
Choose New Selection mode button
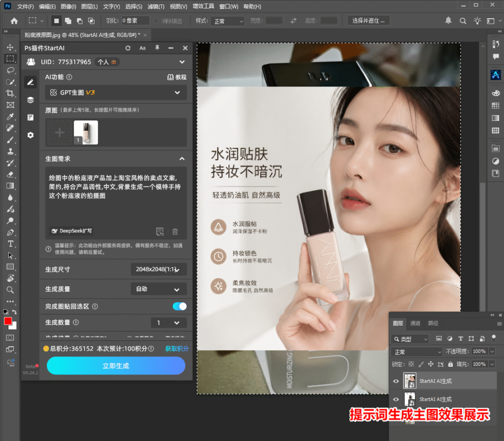pyautogui.click(x=56, y=21)
